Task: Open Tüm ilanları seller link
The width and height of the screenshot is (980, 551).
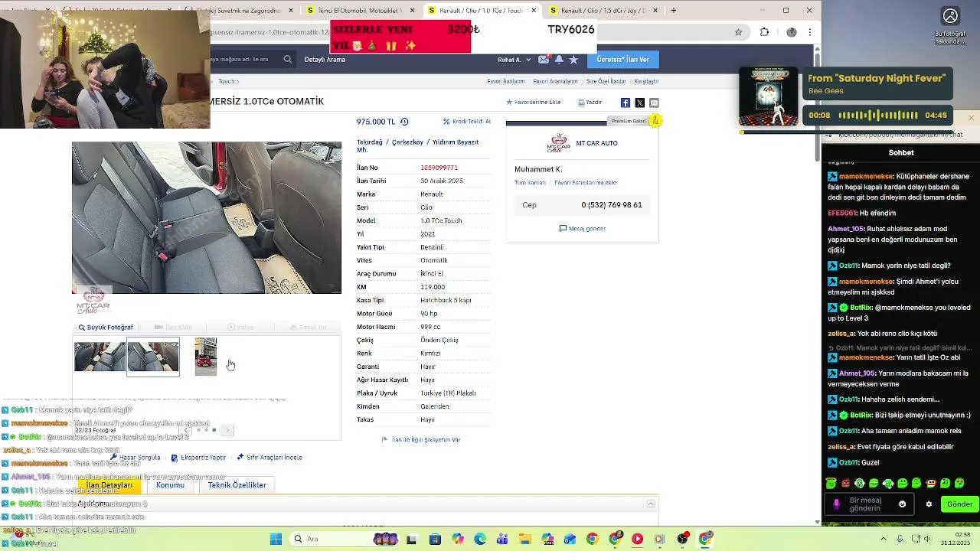Action: pyautogui.click(x=530, y=183)
